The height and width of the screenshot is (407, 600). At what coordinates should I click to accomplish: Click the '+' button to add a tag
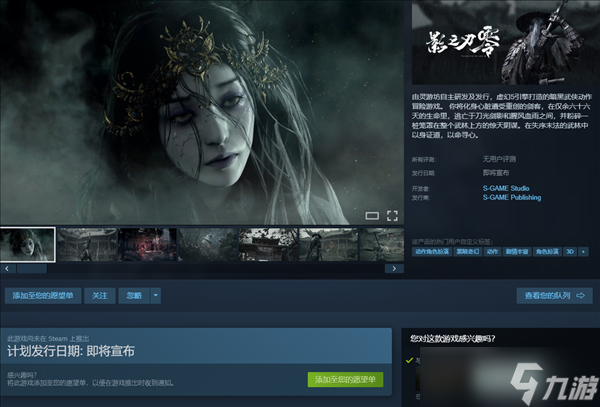(583, 251)
